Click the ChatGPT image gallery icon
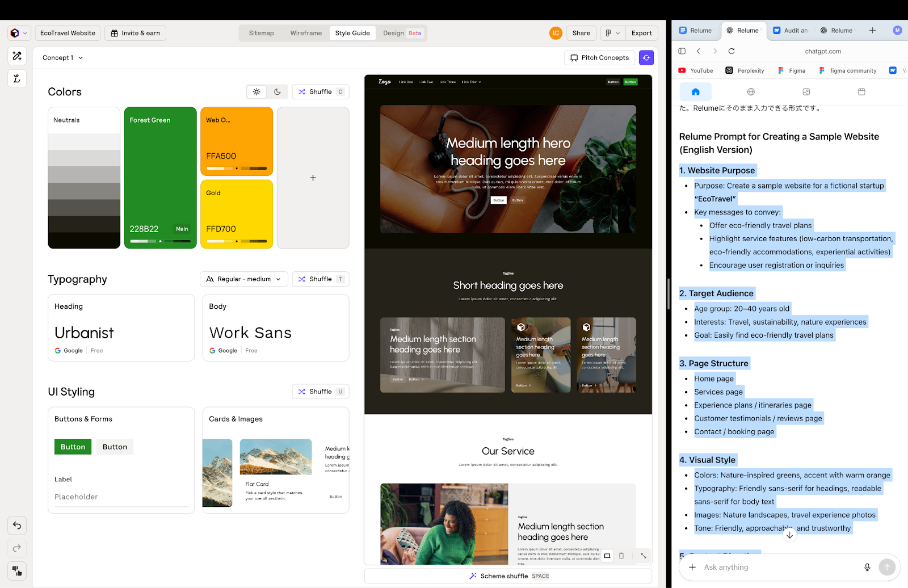The width and height of the screenshot is (908, 588). click(806, 91)
